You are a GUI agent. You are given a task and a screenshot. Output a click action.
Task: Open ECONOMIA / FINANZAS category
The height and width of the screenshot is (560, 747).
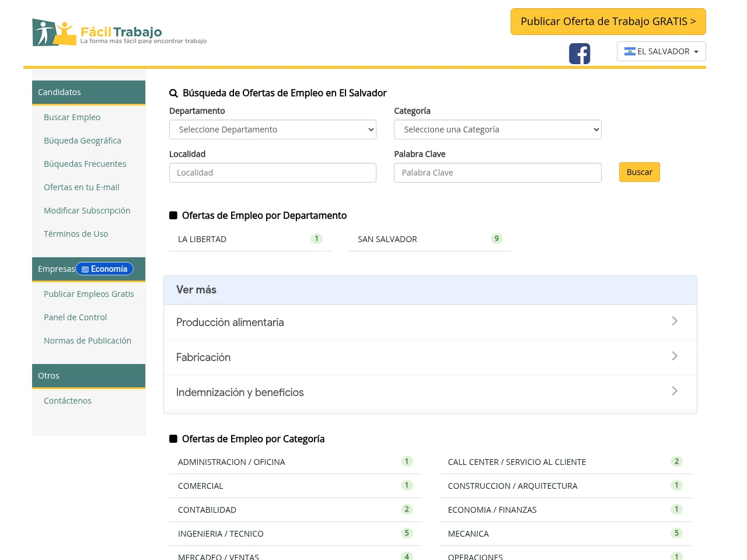tap(565, 510)
